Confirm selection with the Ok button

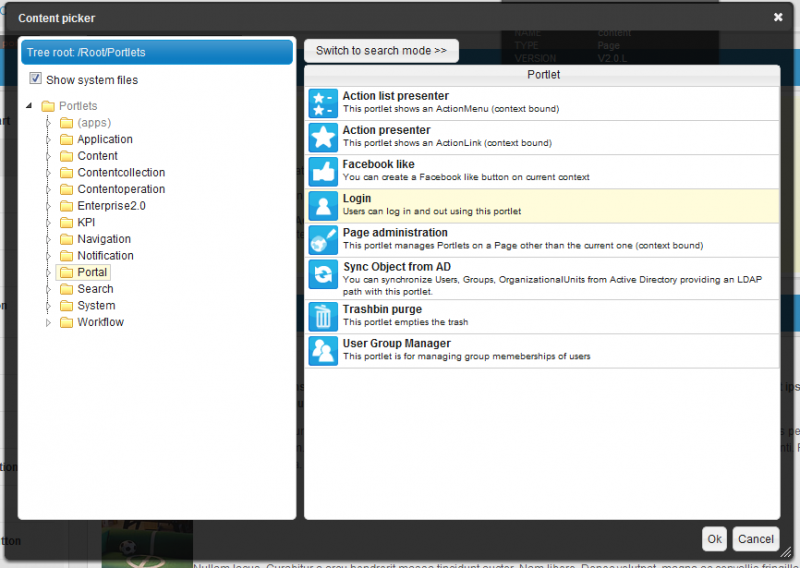[714, 539]
